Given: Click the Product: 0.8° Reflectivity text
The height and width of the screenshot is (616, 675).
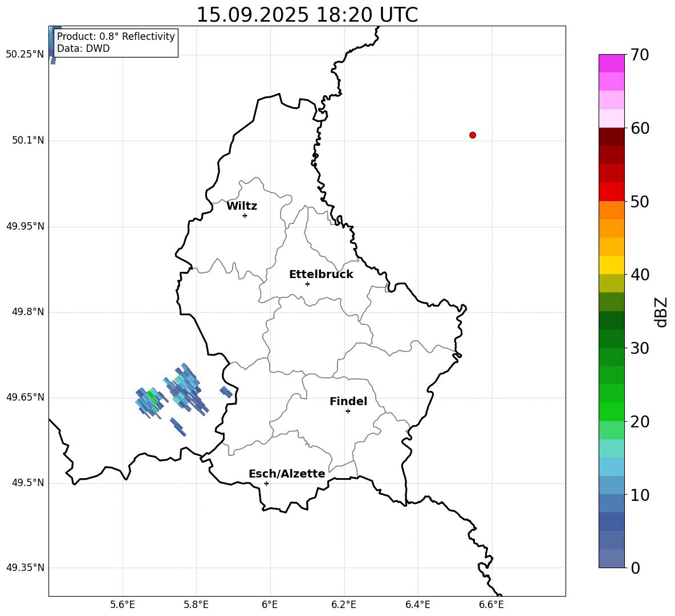Looking at the screenshot, I should 116,36.
